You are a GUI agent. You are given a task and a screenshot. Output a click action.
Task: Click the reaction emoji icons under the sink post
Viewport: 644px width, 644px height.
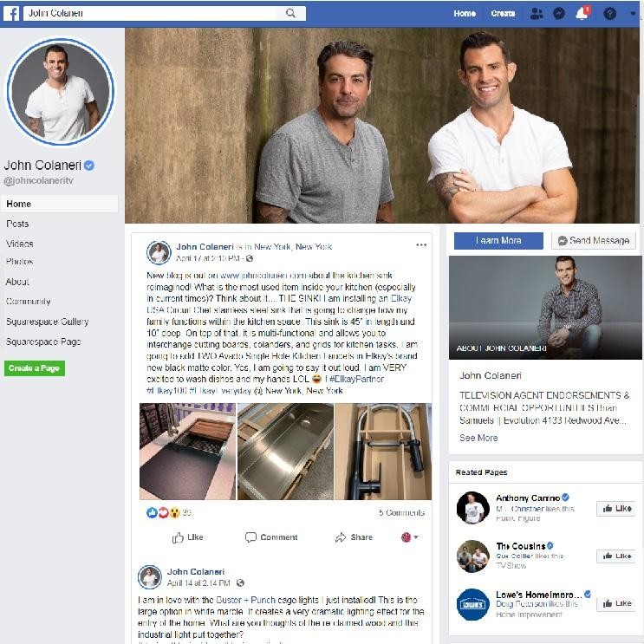[164, 512]
